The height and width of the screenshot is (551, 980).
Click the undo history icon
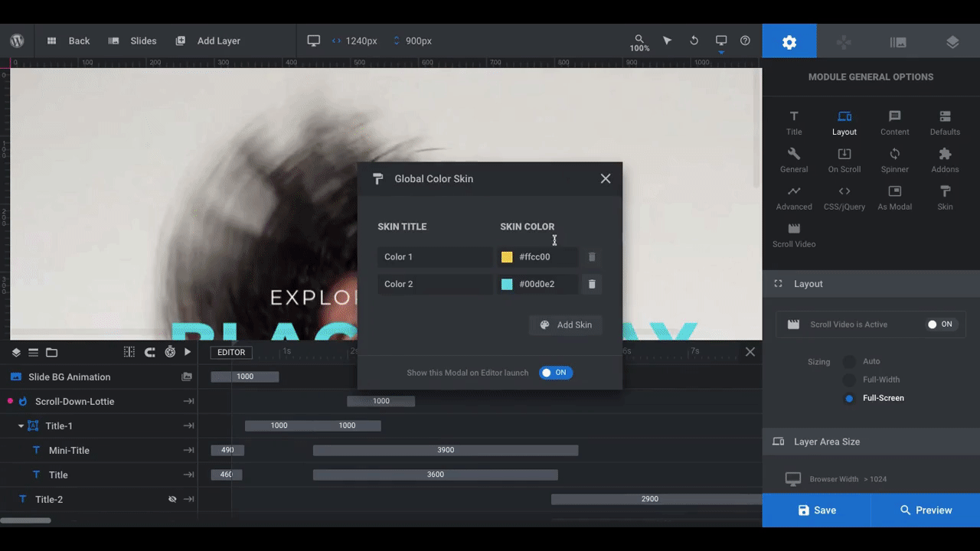point(694,41)
